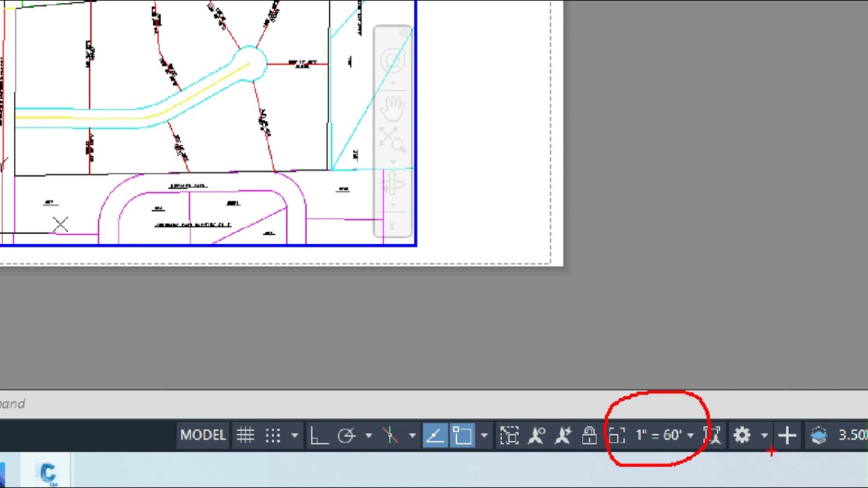The image size is (868, 488).
Task: Open the workspace switching gear
Action: 743,435
